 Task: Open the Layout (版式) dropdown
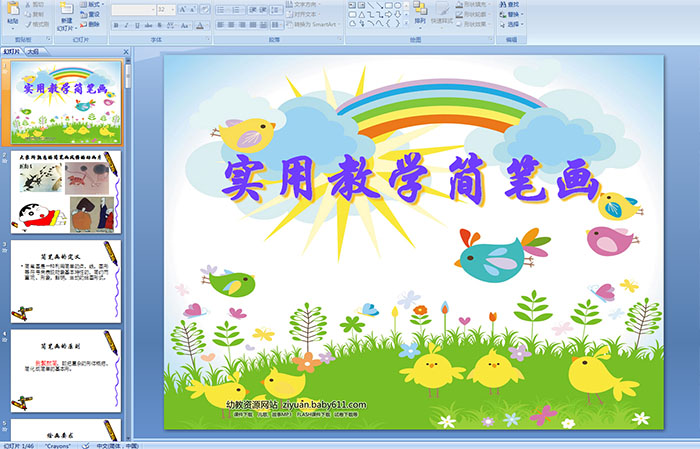[x=92, y=4]
